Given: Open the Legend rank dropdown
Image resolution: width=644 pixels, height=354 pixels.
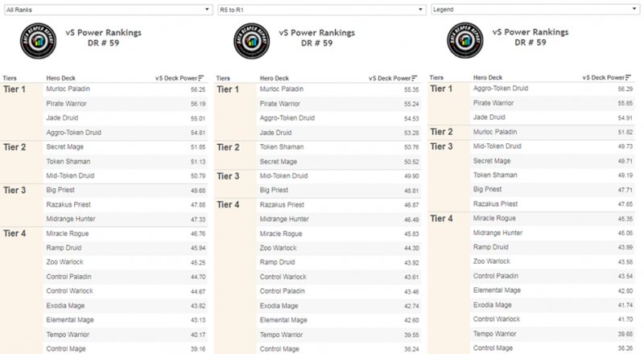Looking at the screenshot, I should (535, 9).
